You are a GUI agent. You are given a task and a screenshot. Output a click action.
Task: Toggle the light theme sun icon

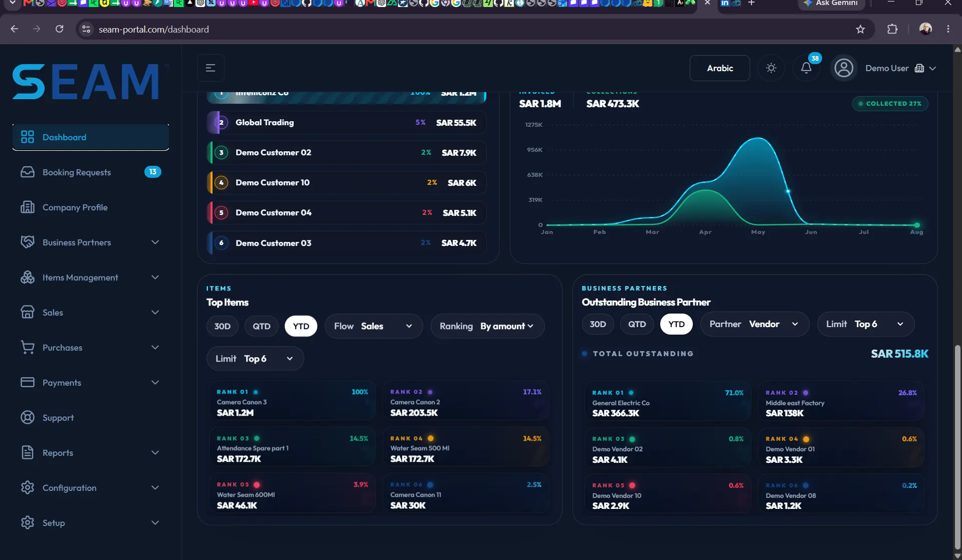[x=771, y=68]
